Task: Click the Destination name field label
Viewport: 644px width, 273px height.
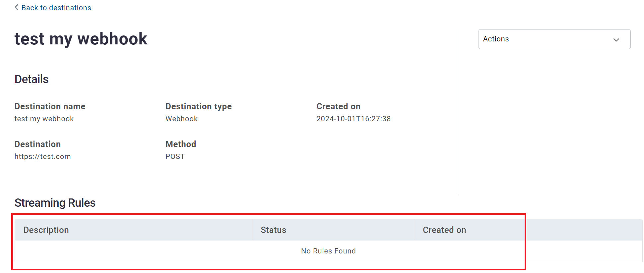Action: [x=50, y=106]
